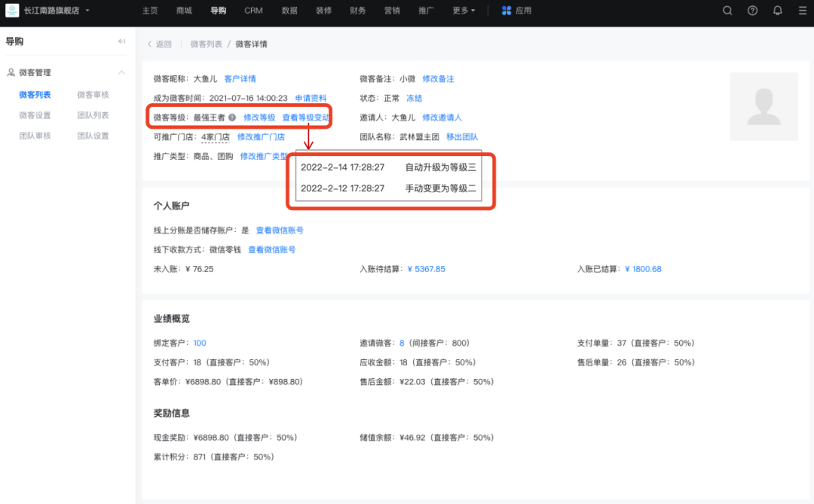Click the 武林盟主团 team name
Viewport: 814px width, 504px height.
coord(419,137)
